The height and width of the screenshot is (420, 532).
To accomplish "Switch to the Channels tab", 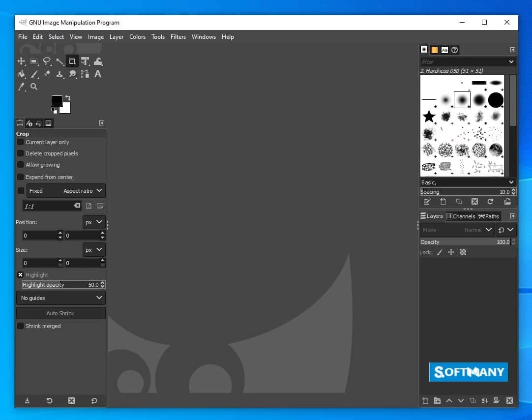I will tap(460, 216).
